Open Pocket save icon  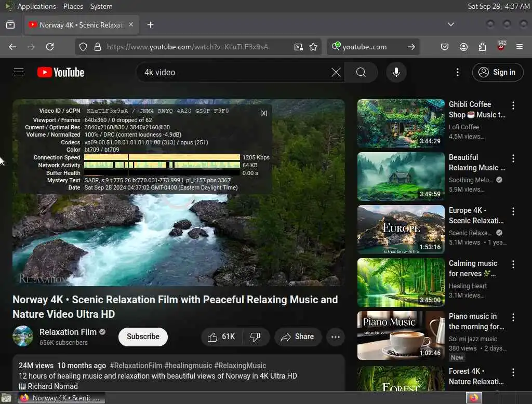click(445, 47)
